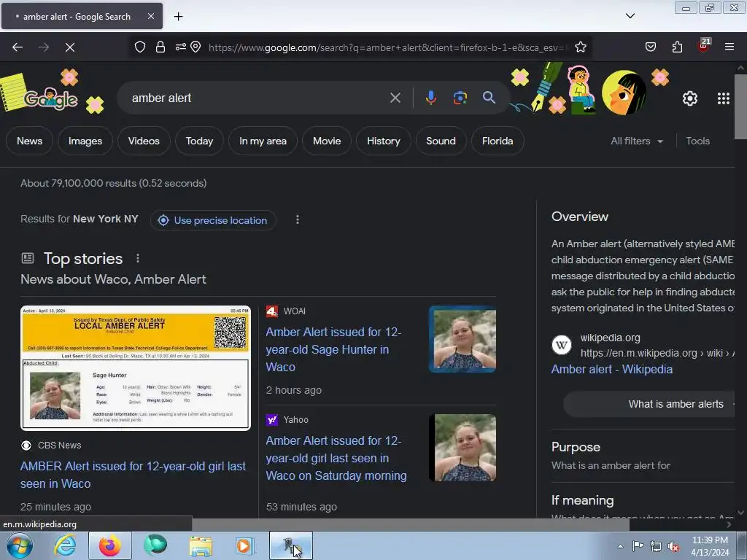View site security lock information
Image resolution: width=747 pixels, height=560 pixels.
(x=160, y=47)
